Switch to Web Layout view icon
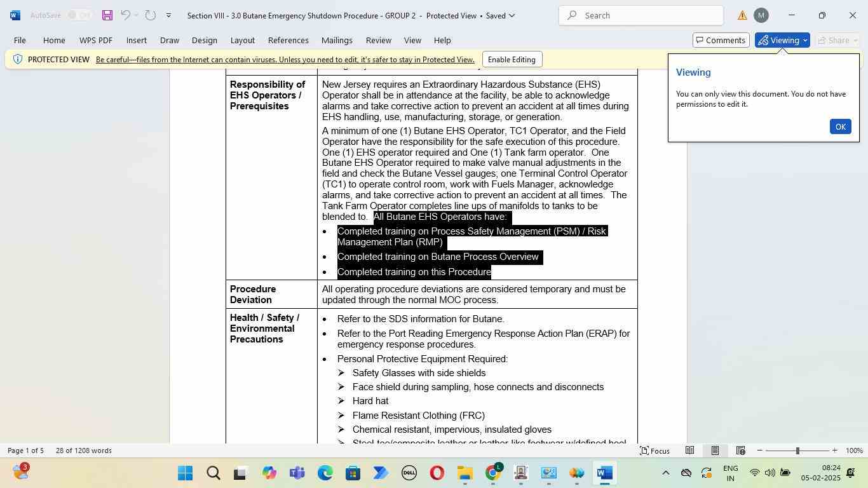Screen dimensions: 868x488 (x=740, y=451)
